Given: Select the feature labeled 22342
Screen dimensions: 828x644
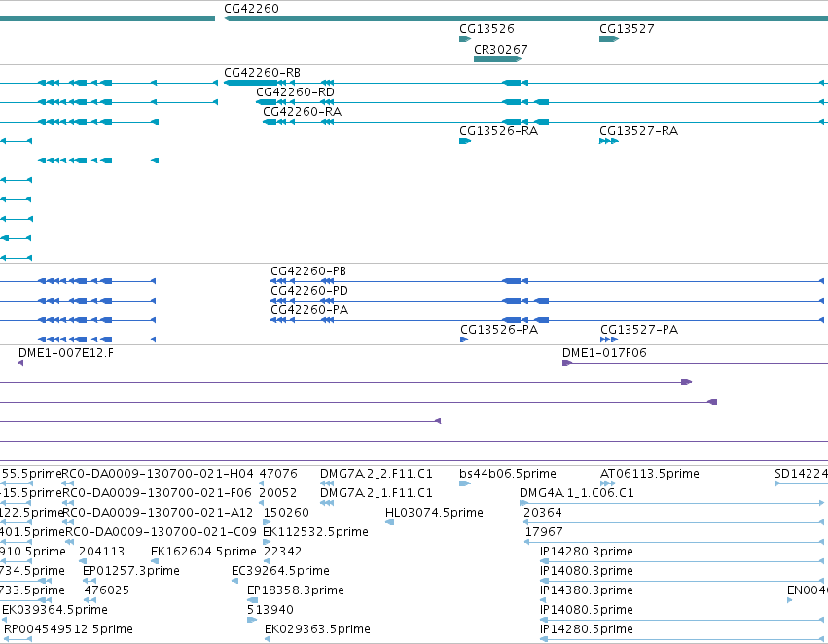Looking at the screenshot, I should pyautogui.click(x=282, y=552).
